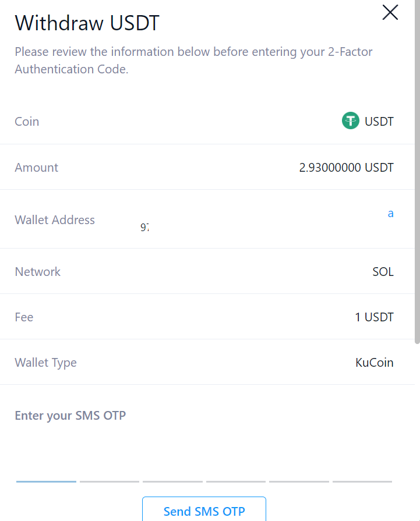
Task: Click the Network row label
Action: point(37,272)
